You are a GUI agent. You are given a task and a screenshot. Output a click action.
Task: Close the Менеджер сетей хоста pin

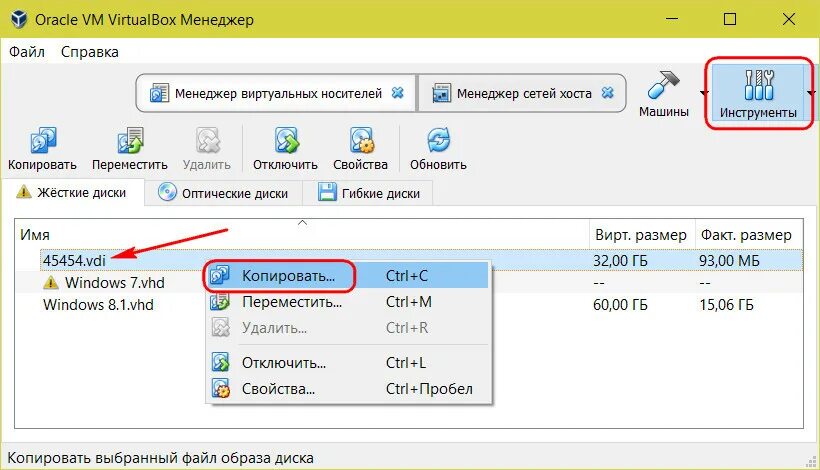(607, 93)
